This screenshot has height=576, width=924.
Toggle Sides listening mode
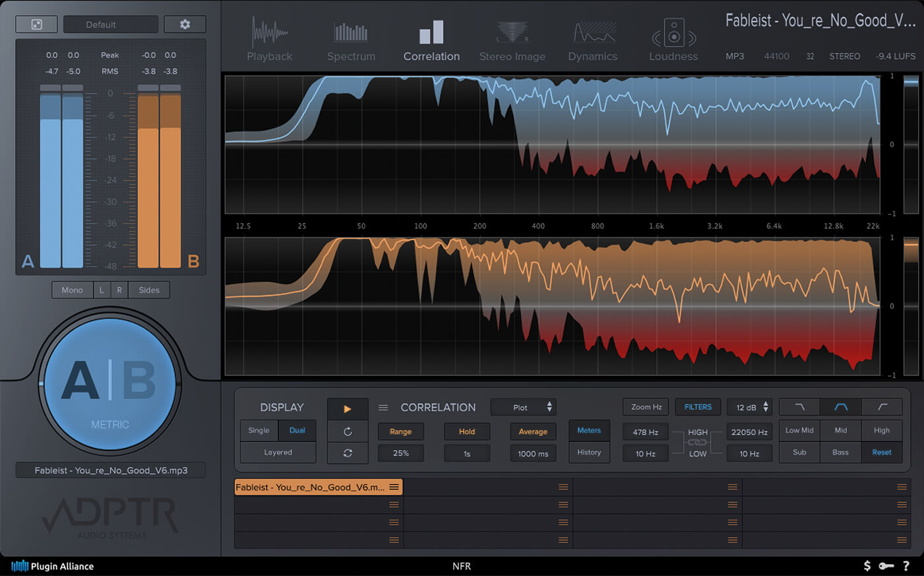(x=148, y=290)
